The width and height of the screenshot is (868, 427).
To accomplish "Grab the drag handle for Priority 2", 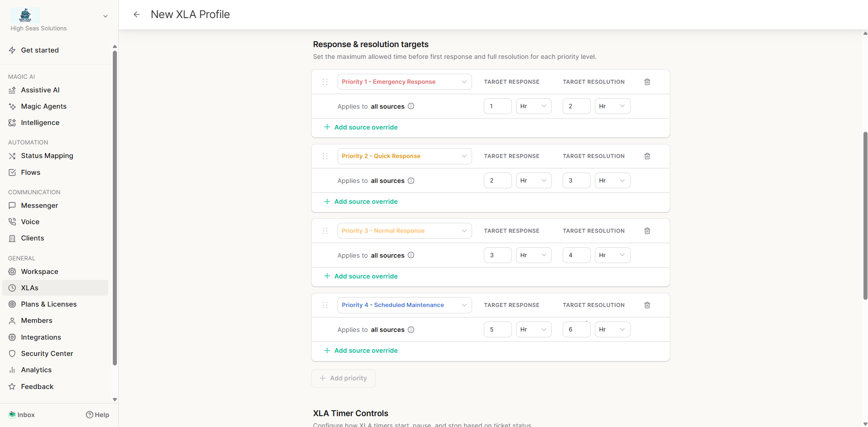I will coord(325,156).
